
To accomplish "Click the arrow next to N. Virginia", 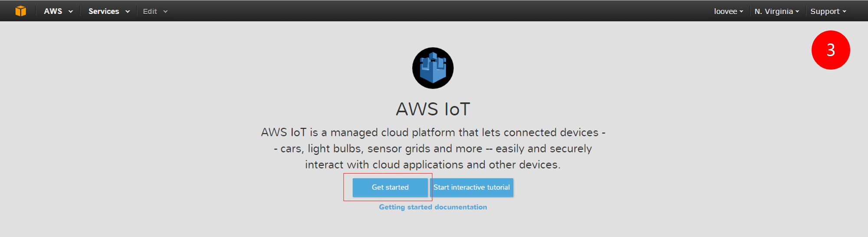I will click(797, 12).
